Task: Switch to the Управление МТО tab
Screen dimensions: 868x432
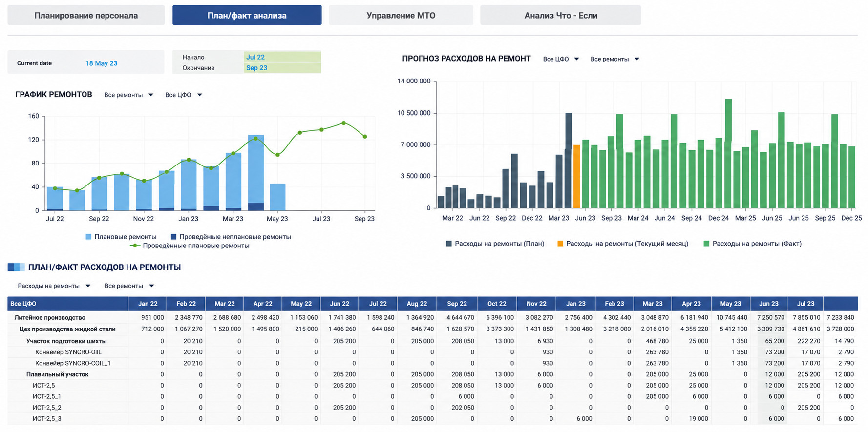Action: pos(401,15)
